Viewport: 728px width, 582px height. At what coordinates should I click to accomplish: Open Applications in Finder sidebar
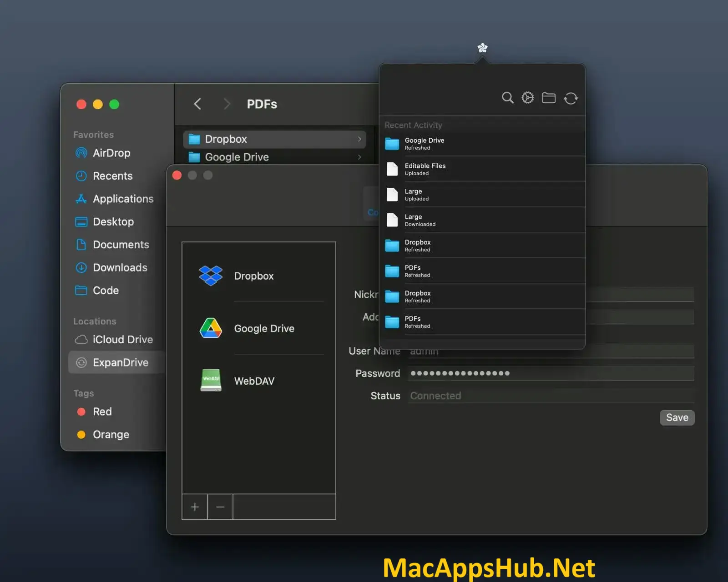pos(123,199)
